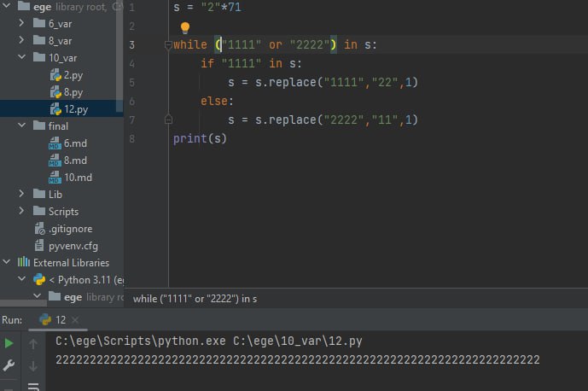
Task: Click replace("1111","22",1) code line
Action: 323,82
